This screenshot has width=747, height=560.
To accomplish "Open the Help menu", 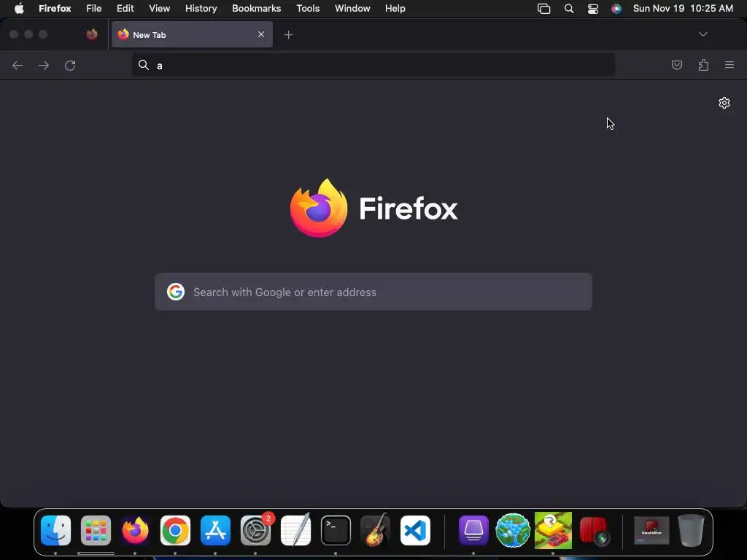I will pos(395,9).
